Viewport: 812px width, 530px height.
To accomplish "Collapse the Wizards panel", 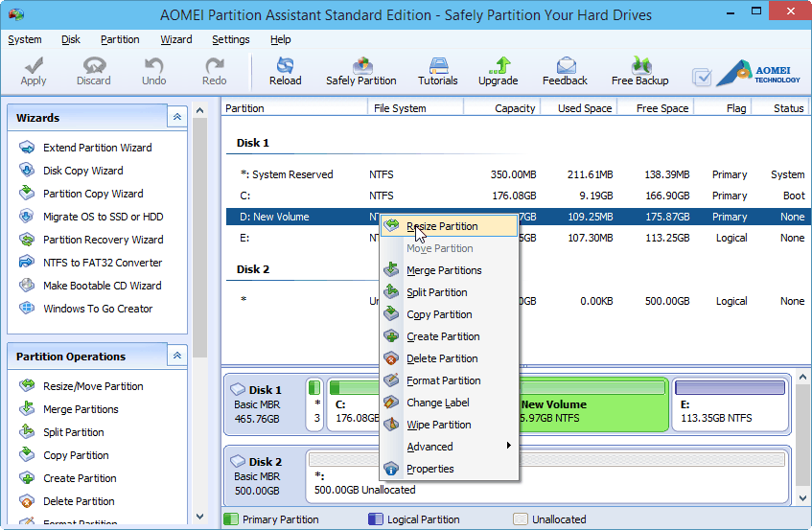I will point(177,117).
